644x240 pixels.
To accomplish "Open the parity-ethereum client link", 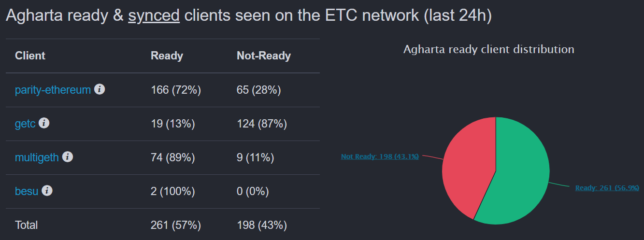I will pos(53,90).
